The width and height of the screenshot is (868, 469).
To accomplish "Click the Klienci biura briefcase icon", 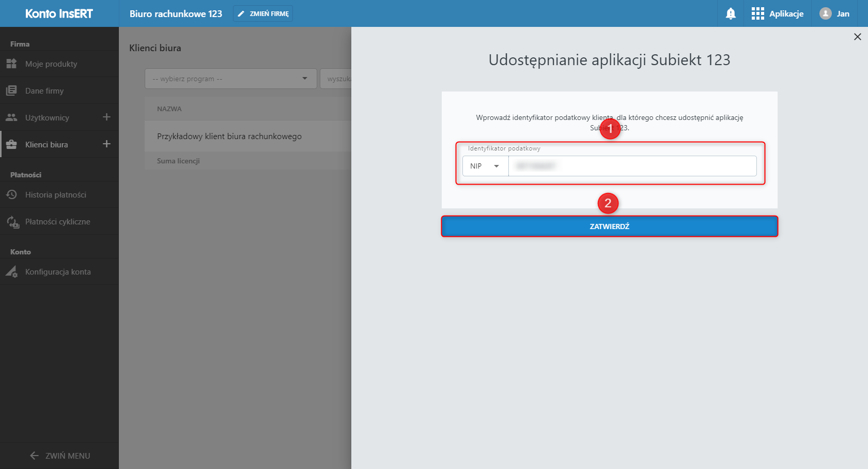I will pos(11,145).
